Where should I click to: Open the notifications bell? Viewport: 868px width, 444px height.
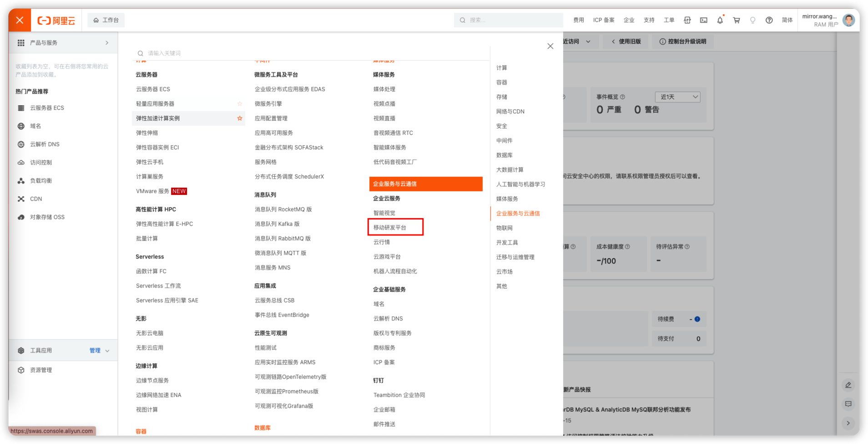[x=720, y=20]
